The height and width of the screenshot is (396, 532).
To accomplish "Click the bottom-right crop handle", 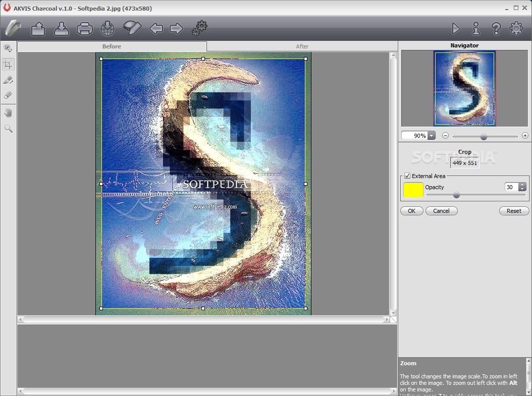I will [x=306, y=309].
